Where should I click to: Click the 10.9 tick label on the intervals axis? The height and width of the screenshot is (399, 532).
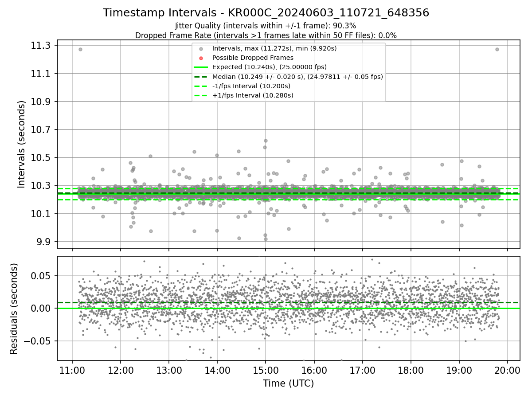42,102
